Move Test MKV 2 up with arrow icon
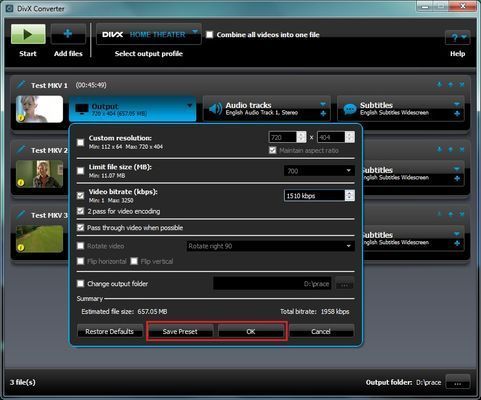This screenshot has width=481, height=400. (450, 149)
